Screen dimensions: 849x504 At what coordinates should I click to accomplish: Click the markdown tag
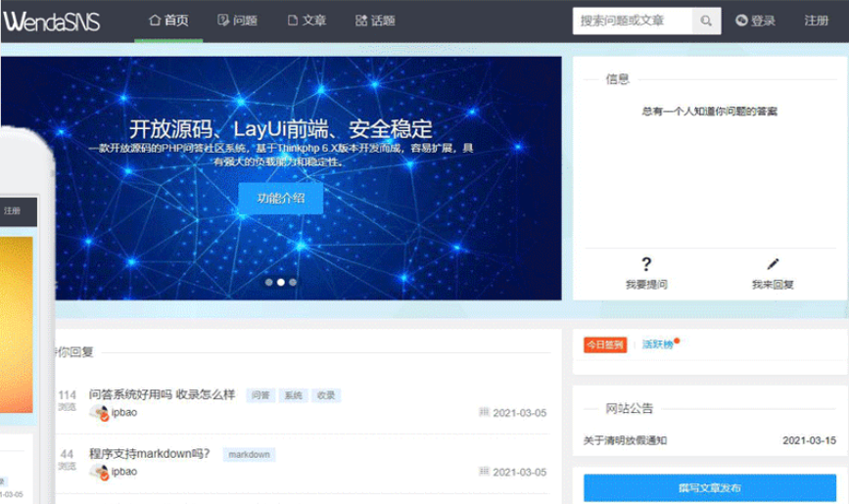tap(249, 454)
